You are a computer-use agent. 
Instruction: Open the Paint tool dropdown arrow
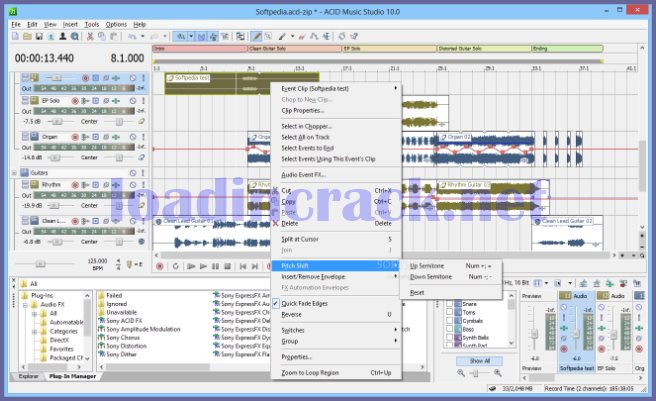coord(292,37)
